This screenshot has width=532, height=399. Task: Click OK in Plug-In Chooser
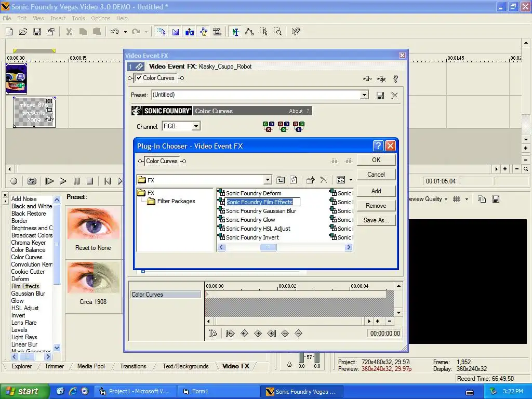(376, 160)
